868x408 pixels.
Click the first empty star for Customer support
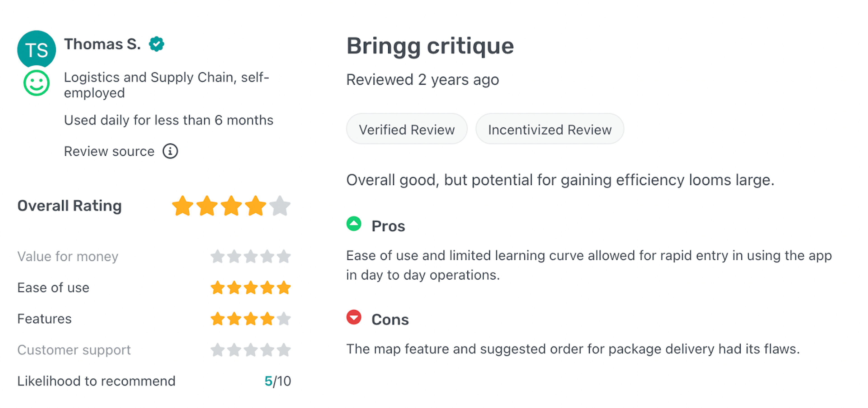217,350
